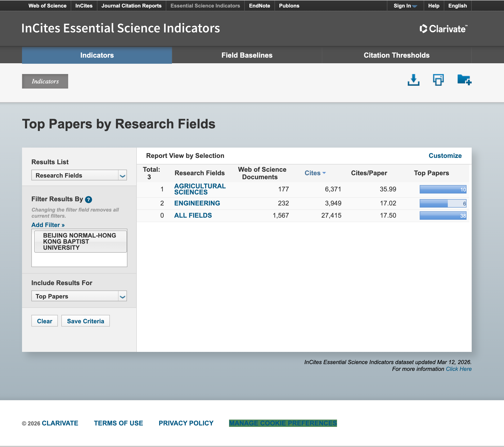
Task: Open the Include Results For dropdown
Action: click(79, 296)
